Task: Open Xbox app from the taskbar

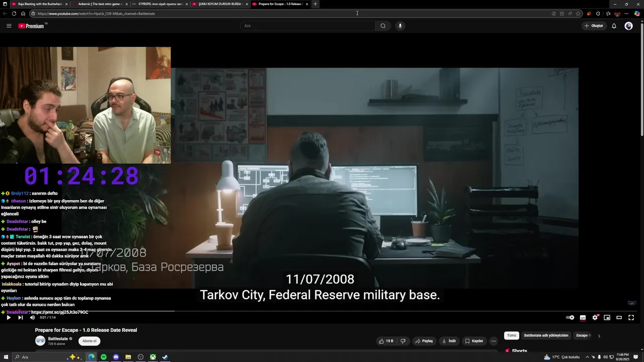Action: pos(152,357)
